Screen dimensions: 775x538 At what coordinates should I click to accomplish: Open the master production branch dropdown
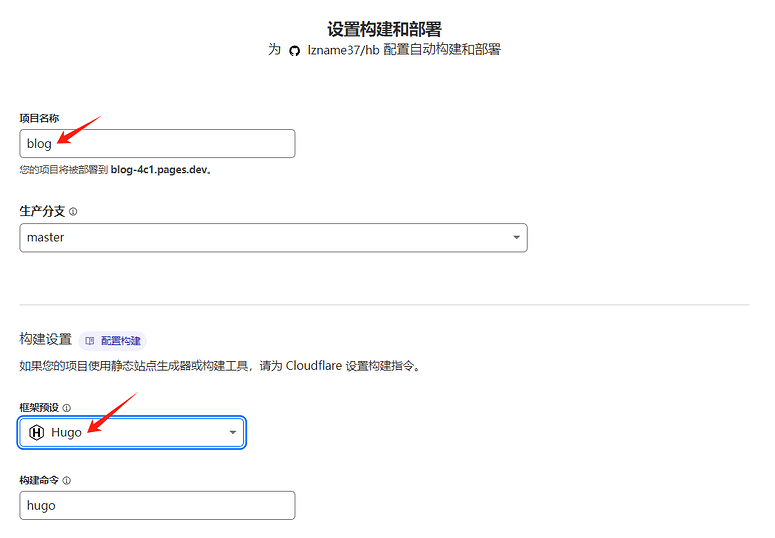pos(273,238)
